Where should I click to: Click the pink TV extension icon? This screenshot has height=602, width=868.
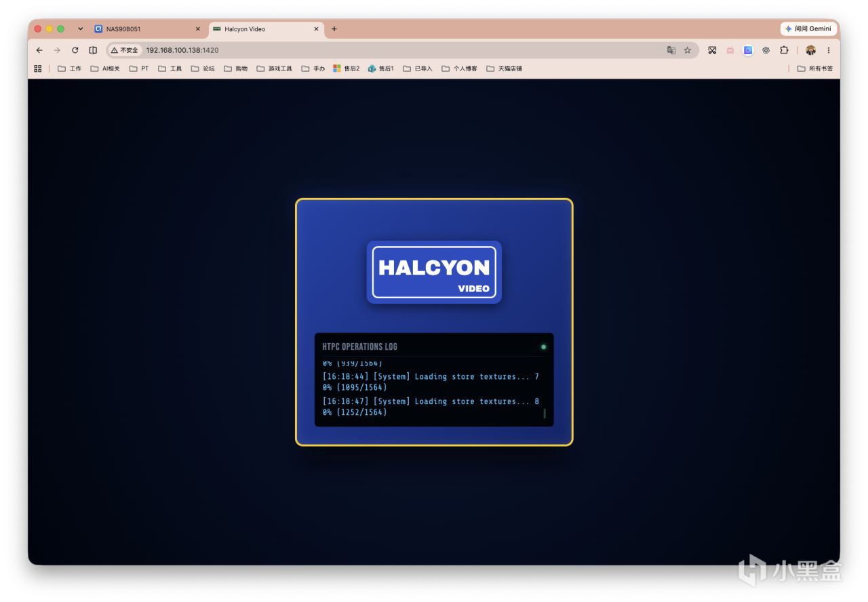click(x=730, y=50)
